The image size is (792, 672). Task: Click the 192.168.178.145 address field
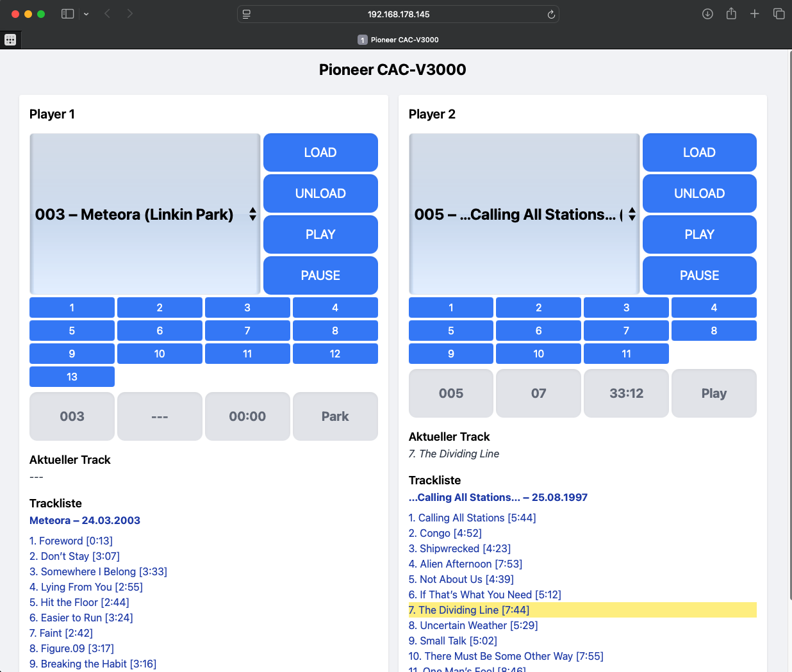click(399, 14)
